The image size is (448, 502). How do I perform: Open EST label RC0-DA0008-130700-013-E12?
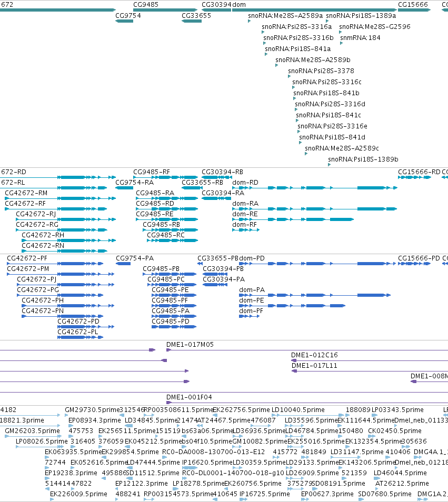(214, 453)
